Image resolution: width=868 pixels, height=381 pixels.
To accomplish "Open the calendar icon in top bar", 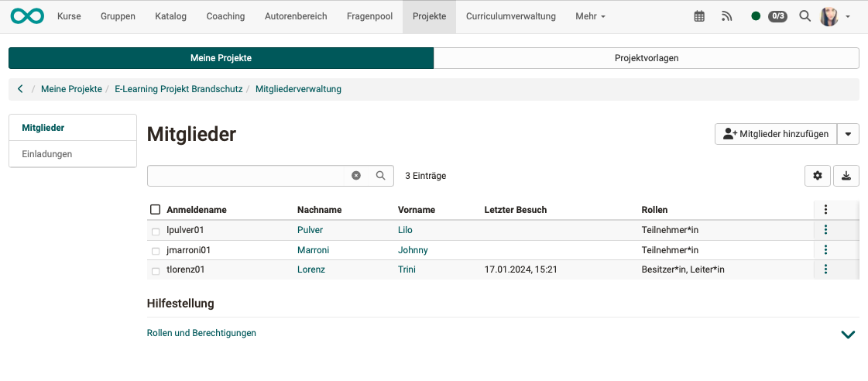I will [x=699, y=16].
